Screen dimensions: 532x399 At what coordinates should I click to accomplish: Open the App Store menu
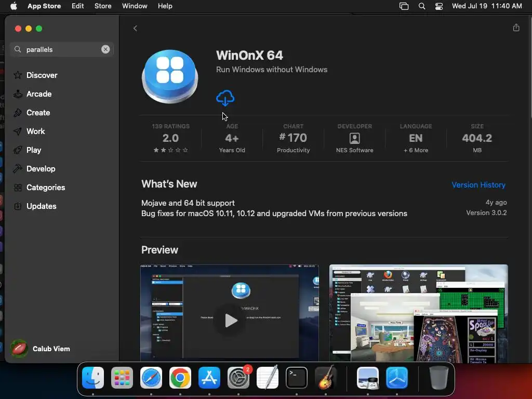44,6
